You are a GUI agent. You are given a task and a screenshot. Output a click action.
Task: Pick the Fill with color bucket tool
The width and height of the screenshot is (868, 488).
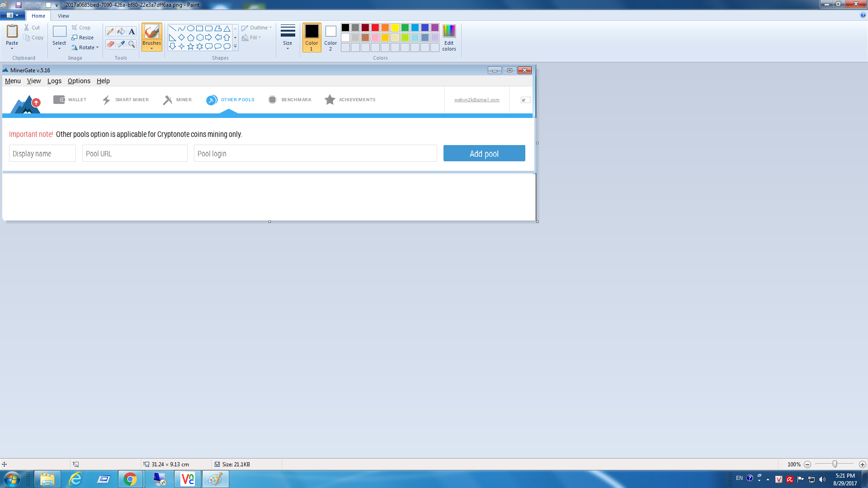tap(121, 32)
